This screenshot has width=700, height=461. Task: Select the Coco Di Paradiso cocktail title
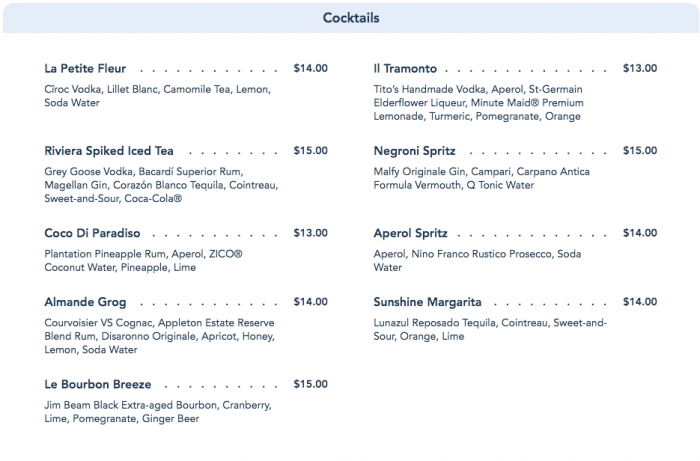pos(93,233)
